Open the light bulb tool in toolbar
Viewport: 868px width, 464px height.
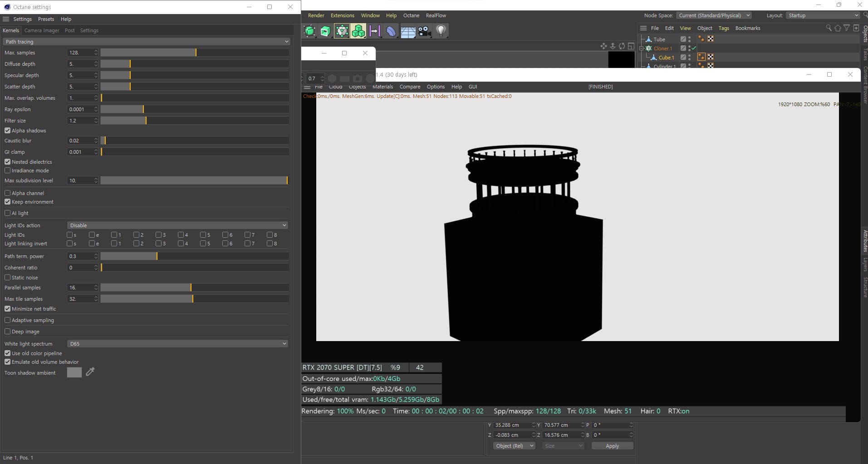pos(441,31)
